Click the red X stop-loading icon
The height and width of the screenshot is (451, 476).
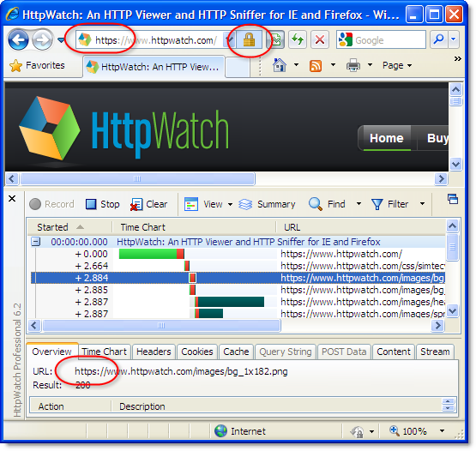point(320,39)
